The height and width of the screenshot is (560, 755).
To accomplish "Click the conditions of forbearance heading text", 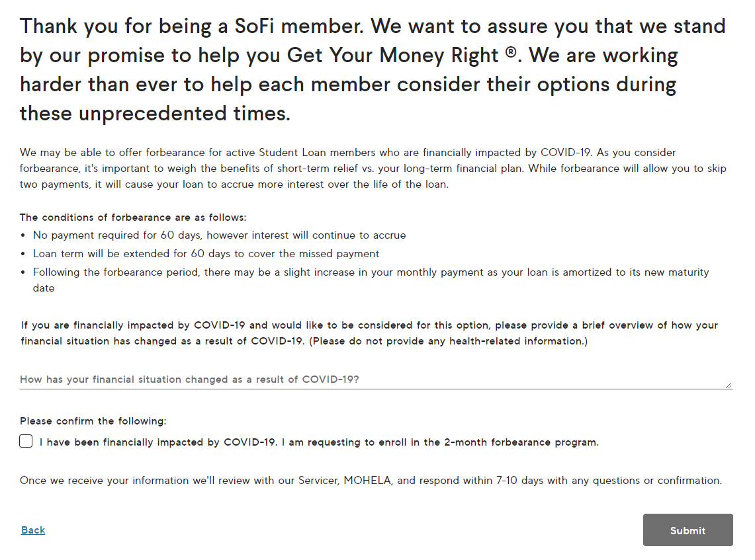I will pos(133,218).
